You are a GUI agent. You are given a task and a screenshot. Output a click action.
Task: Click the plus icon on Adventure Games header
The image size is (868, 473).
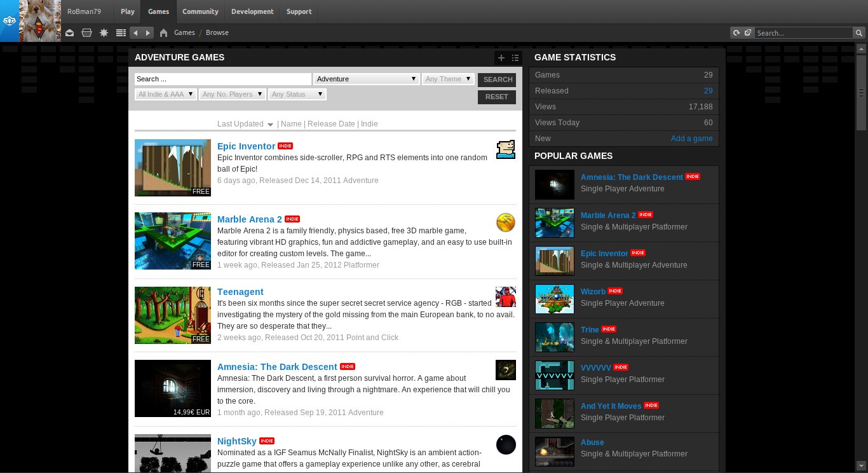coord(501,58)
